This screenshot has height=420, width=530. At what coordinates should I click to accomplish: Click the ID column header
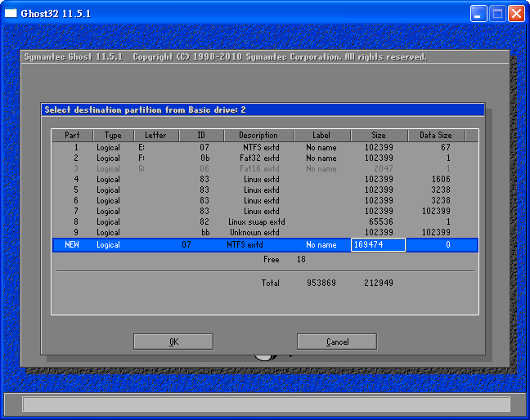coord(201,136)
